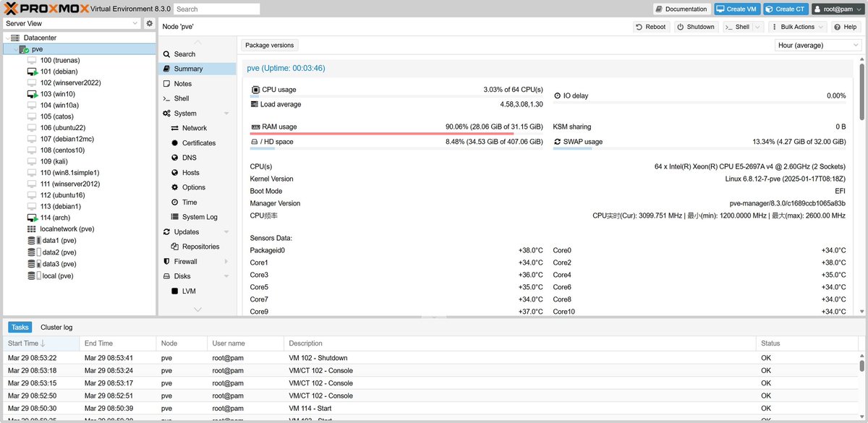
Task: Switch to the Tasks tab
Action: 20,327
